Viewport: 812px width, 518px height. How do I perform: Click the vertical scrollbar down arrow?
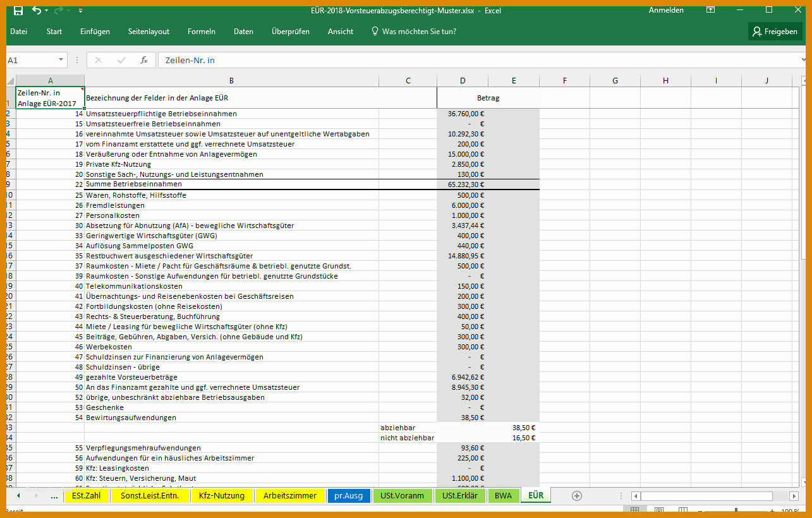pyautogui.click(x=804, y=483)
